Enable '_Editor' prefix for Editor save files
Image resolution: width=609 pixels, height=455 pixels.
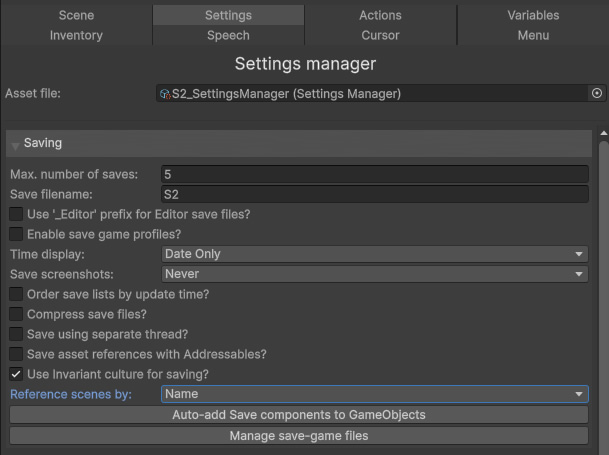(x=16, y=214)
